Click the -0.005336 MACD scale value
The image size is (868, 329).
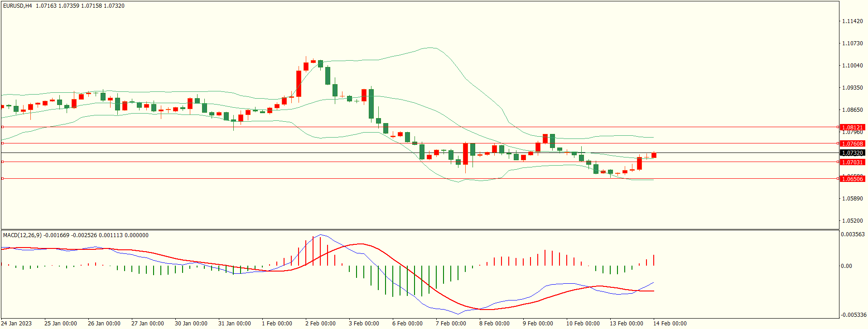[854, 315]
